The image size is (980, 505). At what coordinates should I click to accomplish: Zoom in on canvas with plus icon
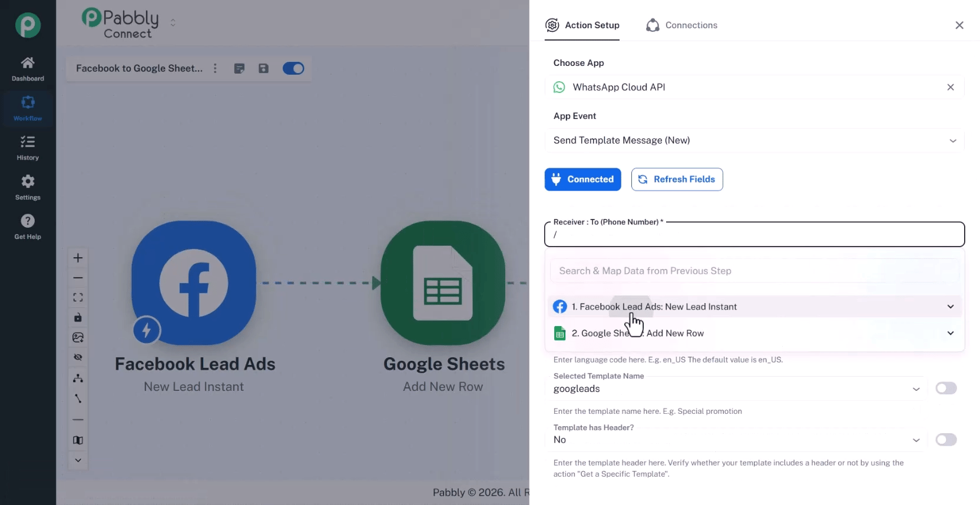click(78, 258)
